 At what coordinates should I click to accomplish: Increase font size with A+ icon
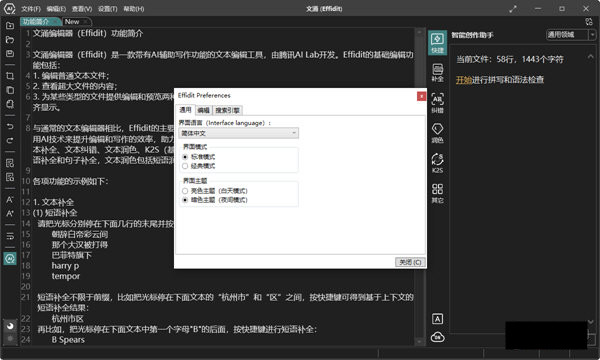coord(10,213)
